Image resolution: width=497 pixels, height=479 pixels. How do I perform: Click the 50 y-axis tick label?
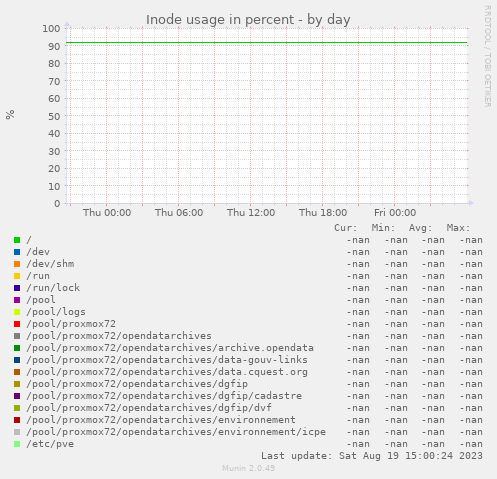[x=54, y=116]
